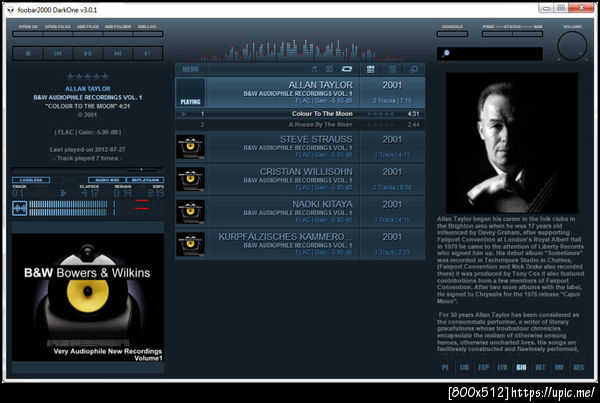Switch to the LYR panel tab
The height and width of the screenshot is (403, 600).
(502, 367)
